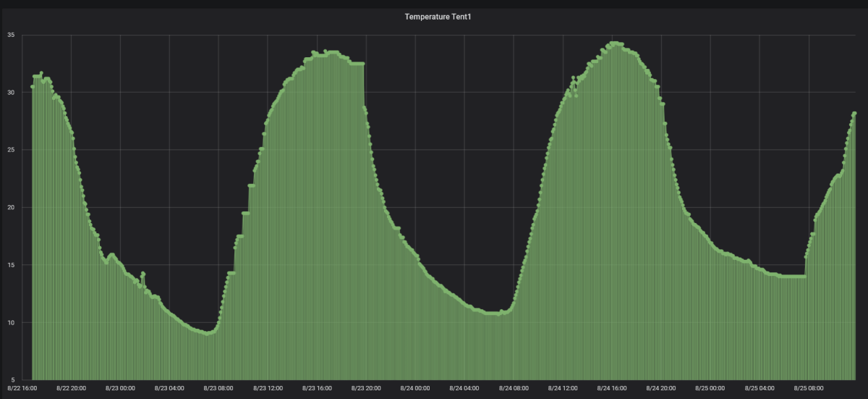This screenshot has width=868, height=399.
Task: Select the 8/22 20:00 x-axis tick label
Action: 72,389
